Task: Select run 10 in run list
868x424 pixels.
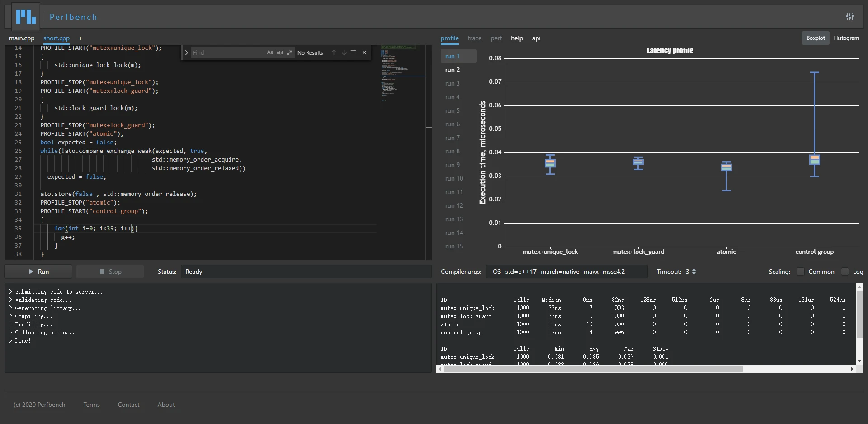Action: (458, 178)
